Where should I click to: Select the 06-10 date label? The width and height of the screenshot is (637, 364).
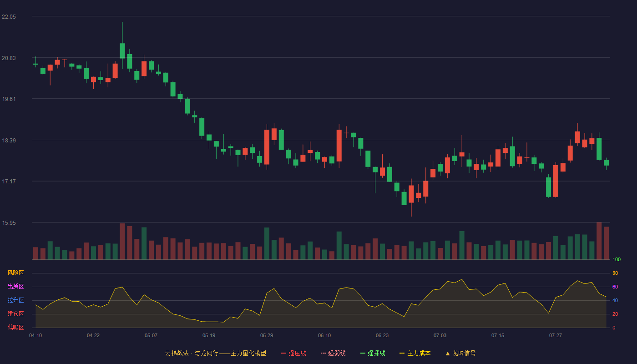coord(324,335)
